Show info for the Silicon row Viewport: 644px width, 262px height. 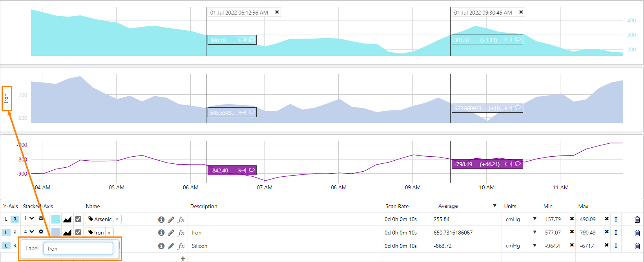[161, 246]
